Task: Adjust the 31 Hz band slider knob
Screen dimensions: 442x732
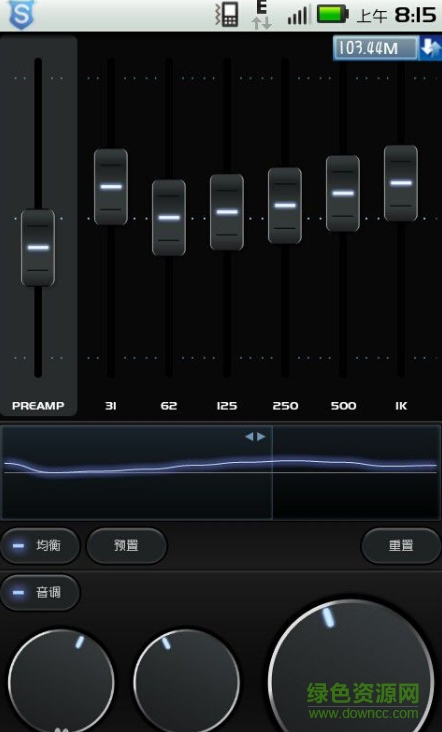Action: point(111,187)
